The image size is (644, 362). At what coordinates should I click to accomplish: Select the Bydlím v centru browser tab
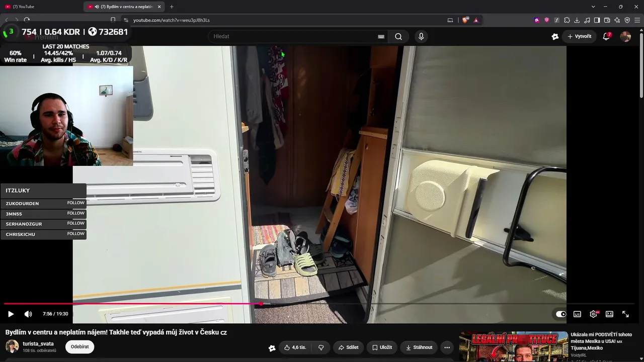123,7
